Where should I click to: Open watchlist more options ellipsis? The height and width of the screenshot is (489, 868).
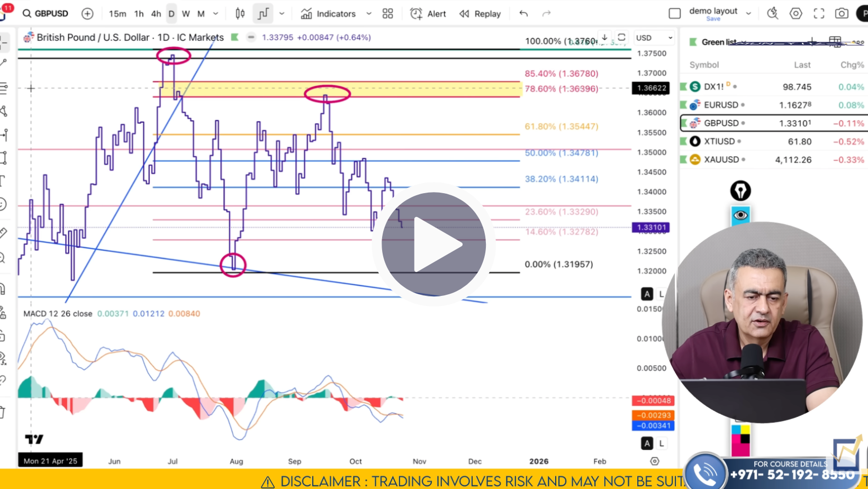[x=858, y=41]
